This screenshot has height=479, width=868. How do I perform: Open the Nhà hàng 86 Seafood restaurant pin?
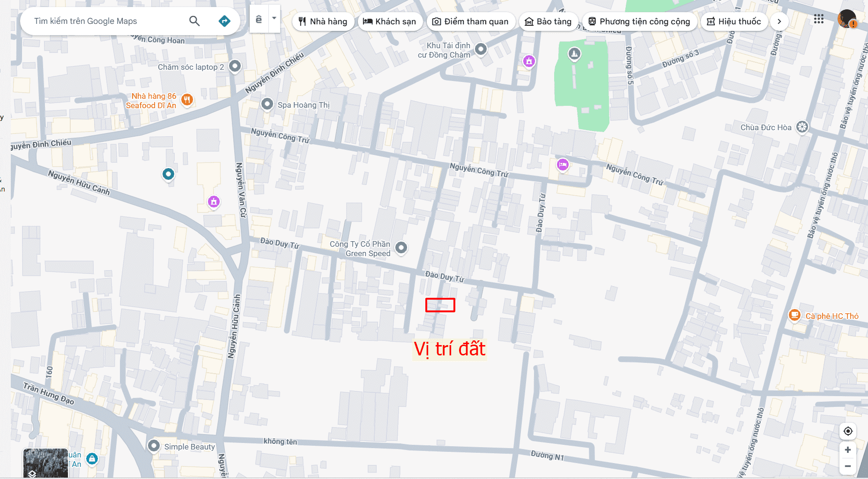(x=187, y=99)
